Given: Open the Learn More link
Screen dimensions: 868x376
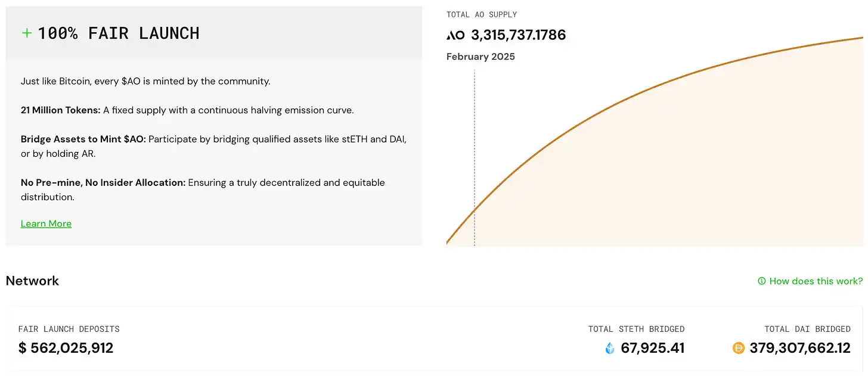Looking at the screenshot, I should (x=46, y=223).
